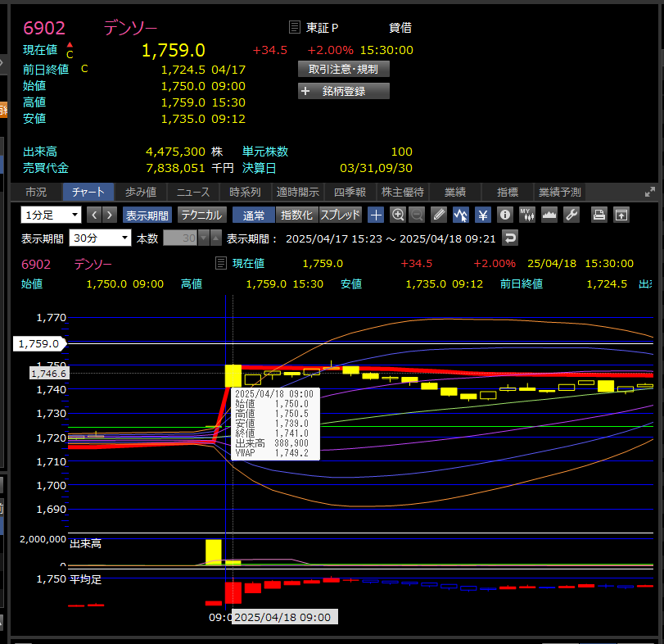Screen dimensions: 664x644
Task: Click the 1,759.0 current price label on axis
Action: pos(39,343)
